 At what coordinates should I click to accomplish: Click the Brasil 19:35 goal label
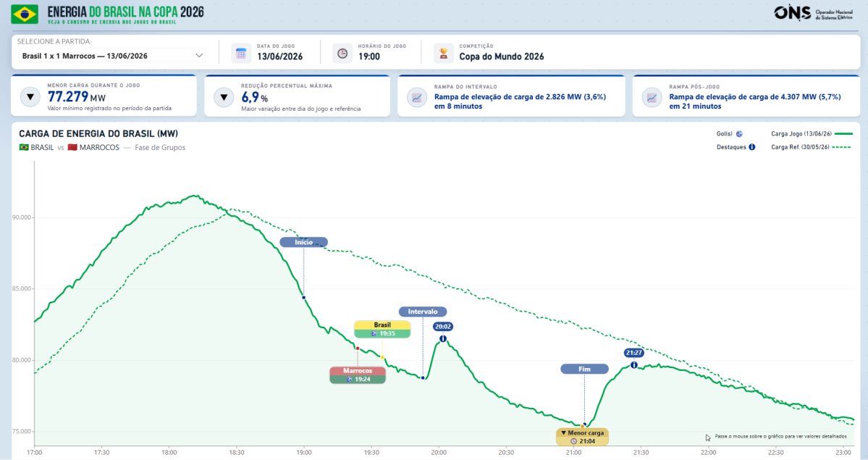[382, 329]
